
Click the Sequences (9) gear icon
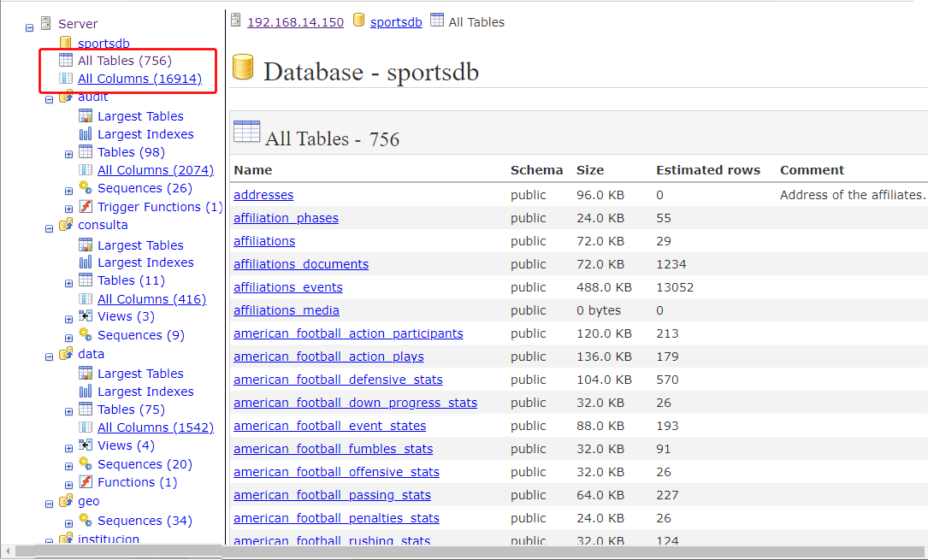[x=86, y=334]
